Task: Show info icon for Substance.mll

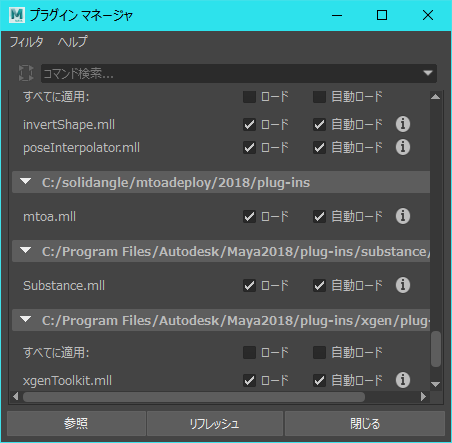Action: click(x=403, y=285)
